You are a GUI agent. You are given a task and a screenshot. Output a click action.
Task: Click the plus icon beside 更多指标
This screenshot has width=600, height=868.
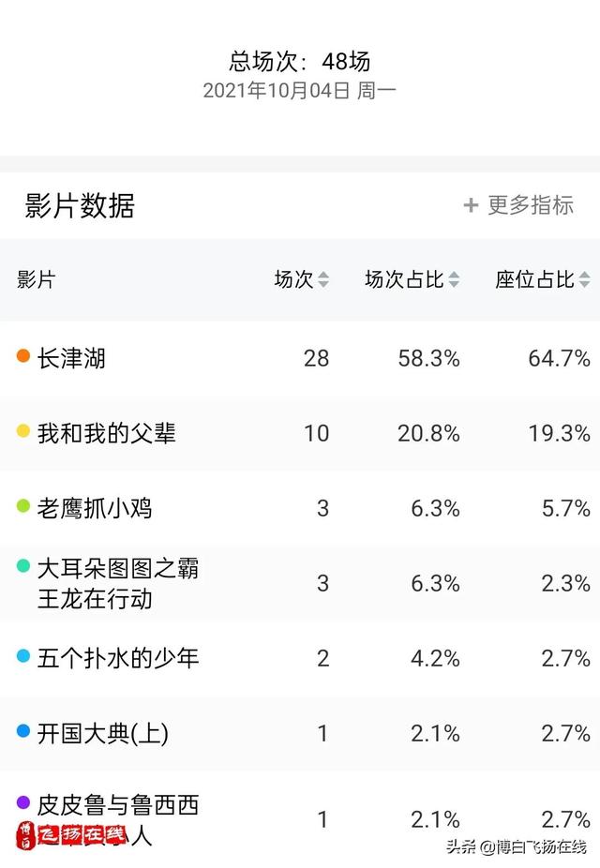[x=471, y=205]
